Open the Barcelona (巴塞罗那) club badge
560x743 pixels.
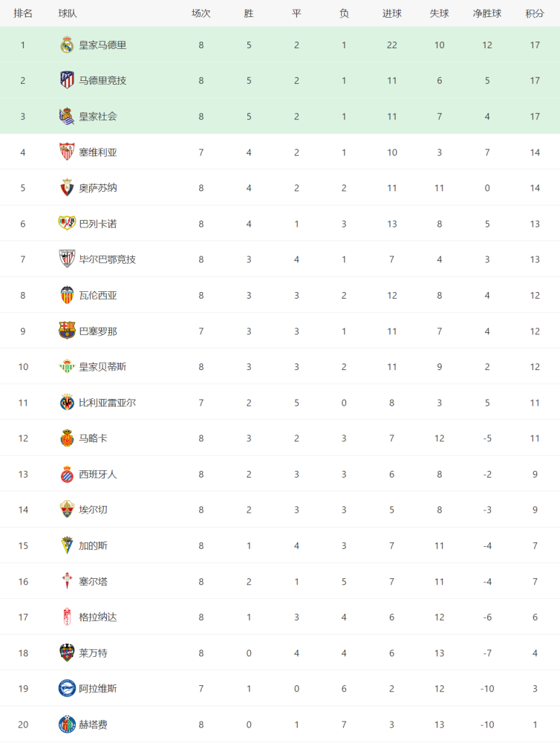coord(67,331)
